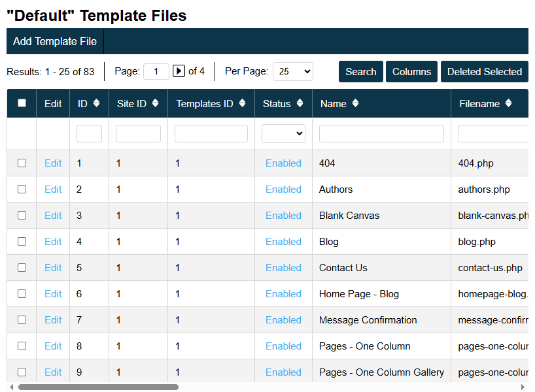Click the contact-us.php filename cell
Image resolution: width=535 pixels, height=392 pixels.
490,268
